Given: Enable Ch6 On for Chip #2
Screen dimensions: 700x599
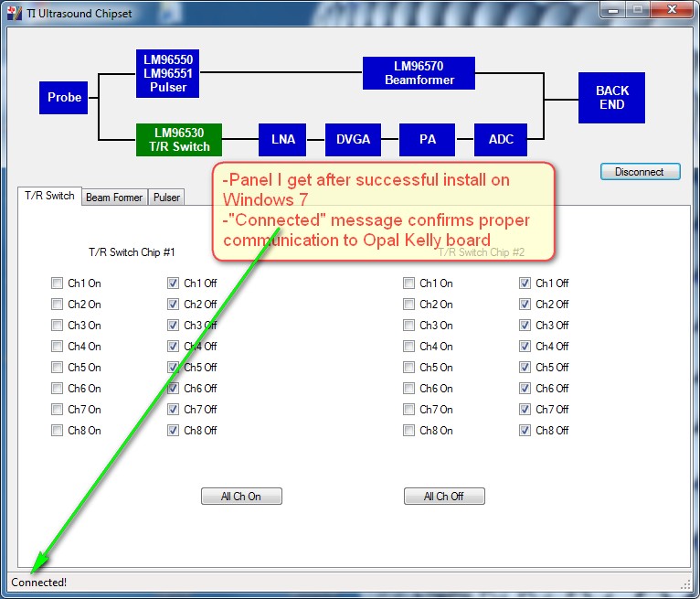Looking at the screenshot, I should (408, 388).
